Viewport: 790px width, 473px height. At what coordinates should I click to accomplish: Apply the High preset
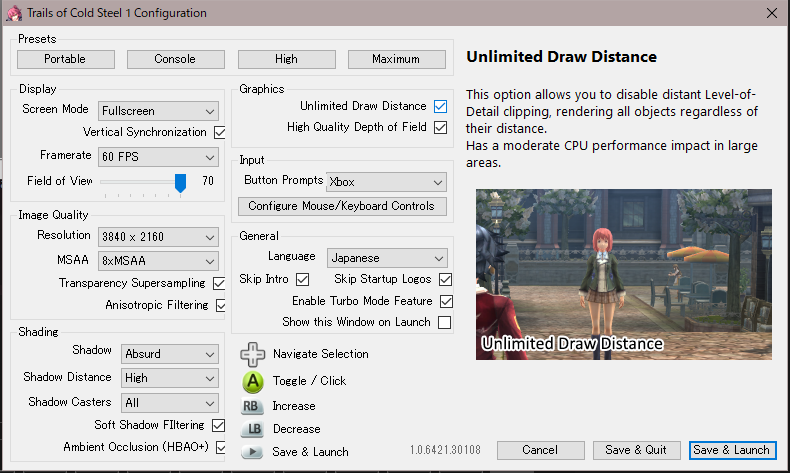point(286,59)
